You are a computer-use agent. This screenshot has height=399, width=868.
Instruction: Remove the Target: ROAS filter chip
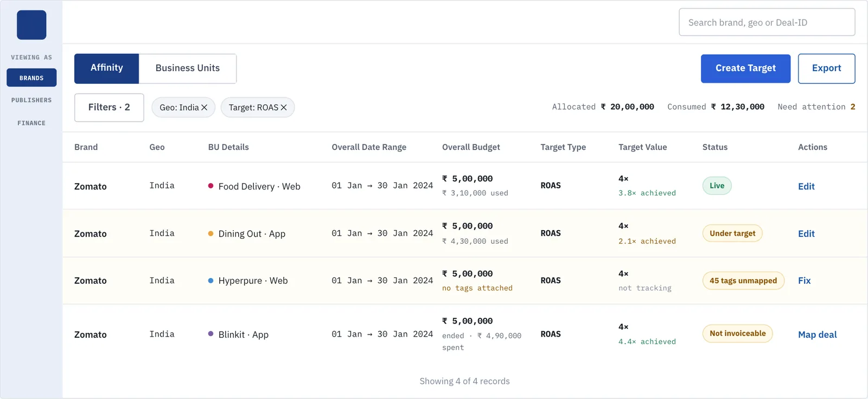click(x=284, y=107)
